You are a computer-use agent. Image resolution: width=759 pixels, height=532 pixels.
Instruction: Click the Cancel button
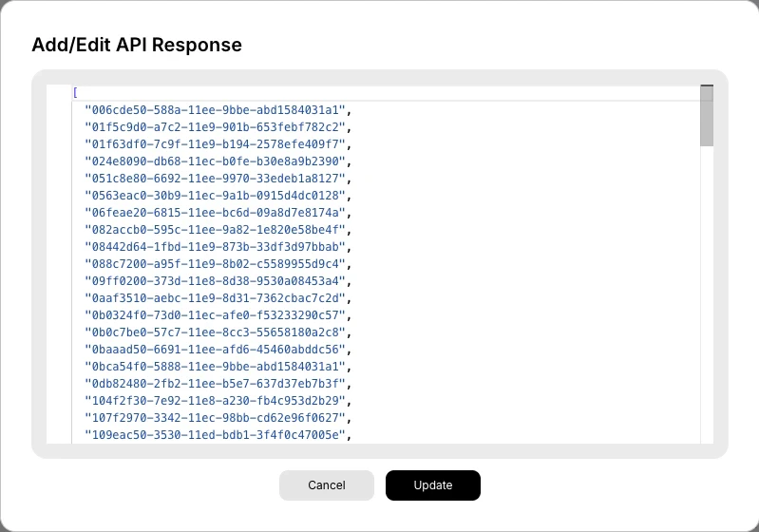(x=326, y=485)
